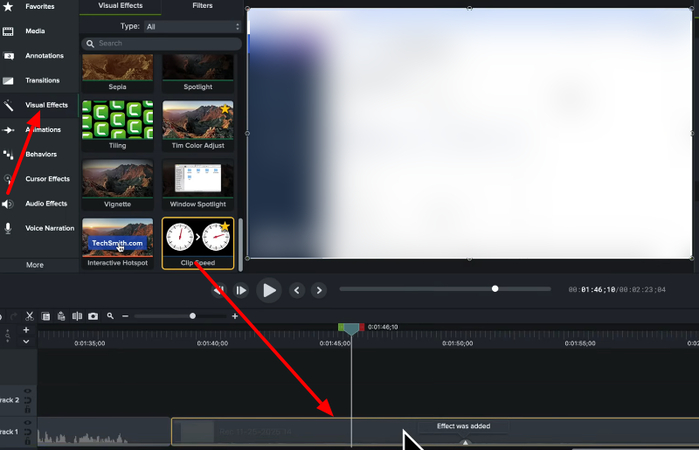Open the Media bin
This screenshot has width=699, height=450.
39,31
